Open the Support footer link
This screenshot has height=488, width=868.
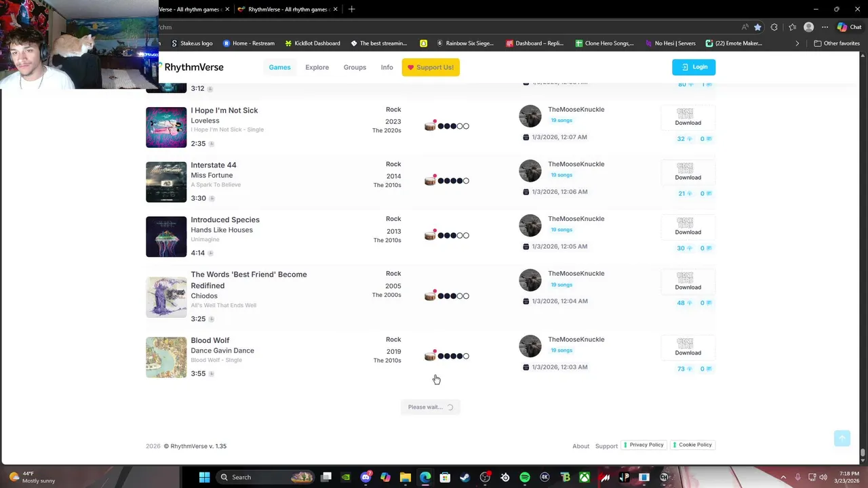click(x=606, y=446)
